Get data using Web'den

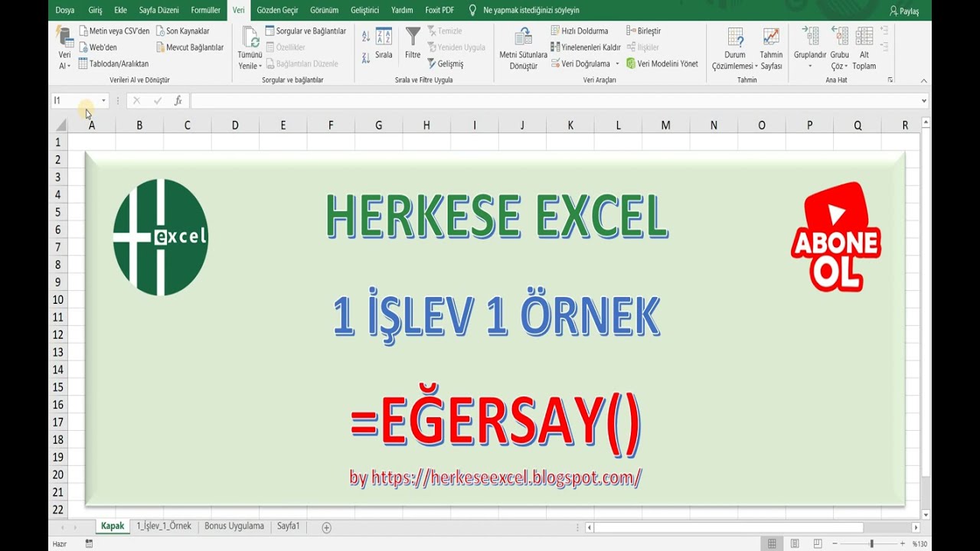(x=98, y=47)
